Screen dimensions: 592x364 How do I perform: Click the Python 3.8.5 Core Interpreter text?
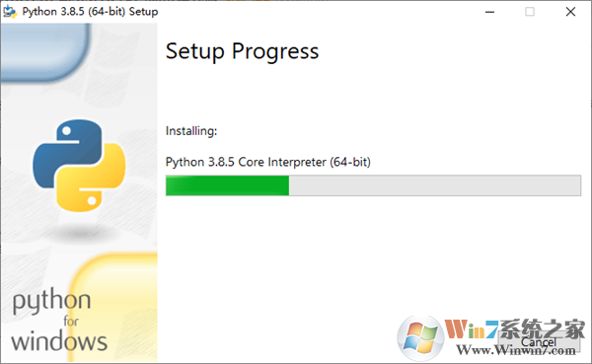(268, 162)
